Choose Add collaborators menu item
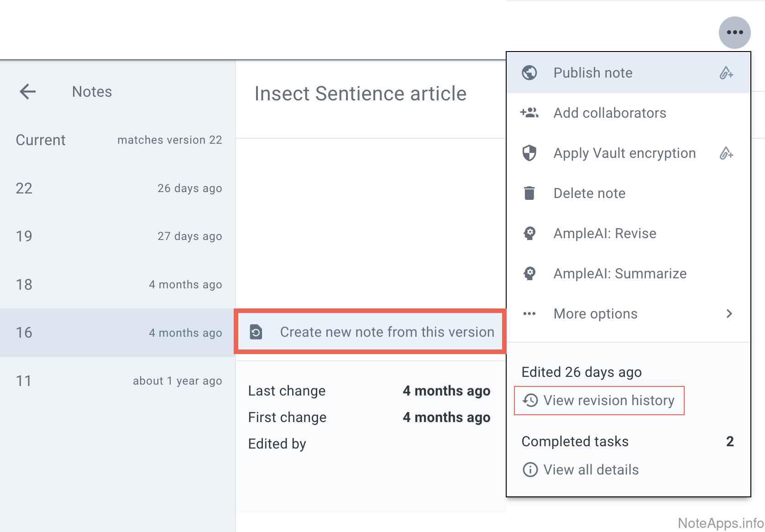The width and height of the screenshot is (765, 532). click(x=609, y=113)
